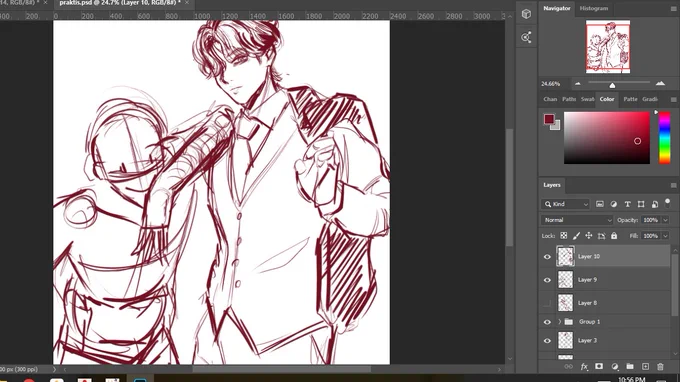Screen dimensions: 680x382
Task: Open the Layers panel menu icon
Action: pos(673,185)
